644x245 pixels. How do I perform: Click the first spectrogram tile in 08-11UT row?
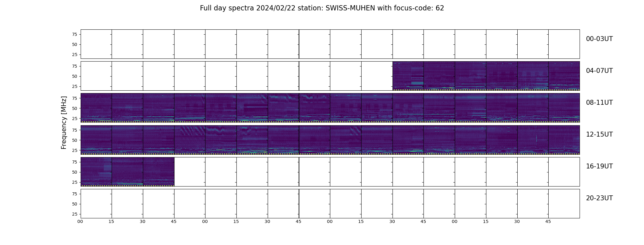[96, 108]
